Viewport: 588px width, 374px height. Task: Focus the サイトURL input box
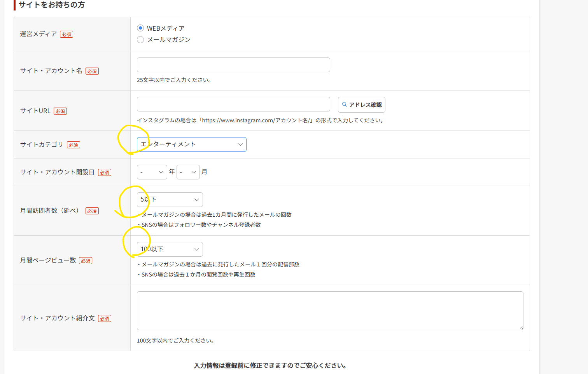233,104
